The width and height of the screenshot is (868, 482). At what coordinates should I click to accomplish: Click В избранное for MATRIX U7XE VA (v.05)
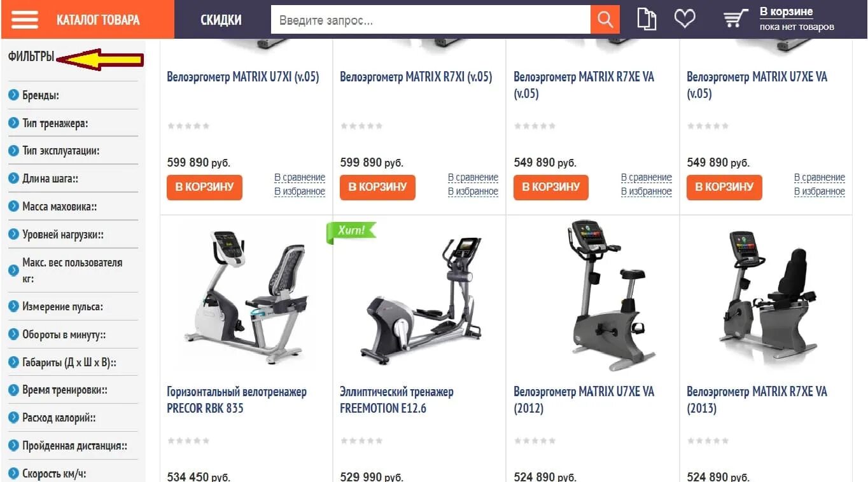click(820, 191)
